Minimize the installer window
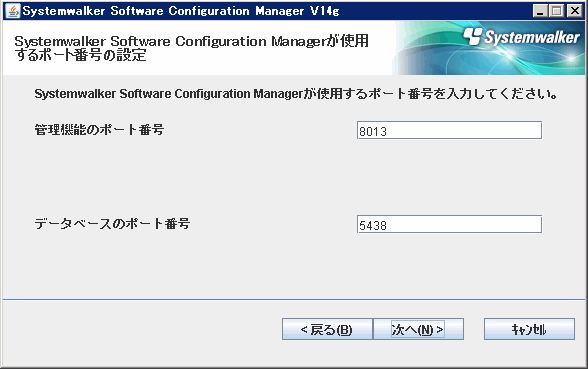 540,11
